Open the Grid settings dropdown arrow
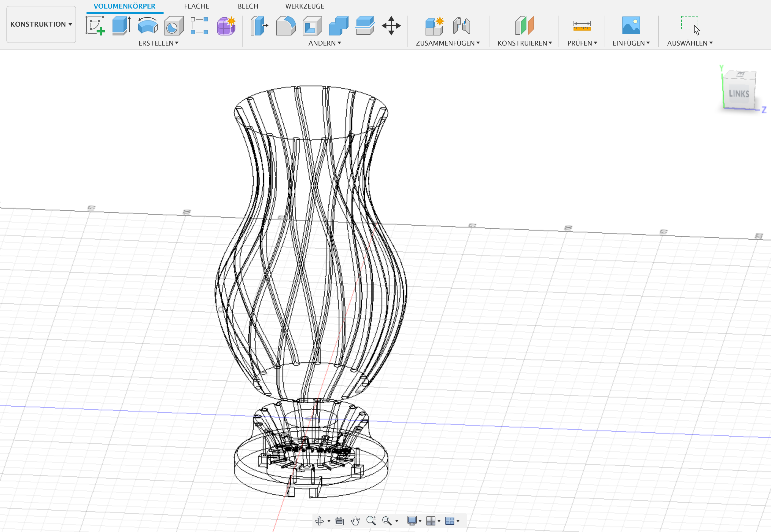Screen dimensions: 771x532 click(439, 521)
